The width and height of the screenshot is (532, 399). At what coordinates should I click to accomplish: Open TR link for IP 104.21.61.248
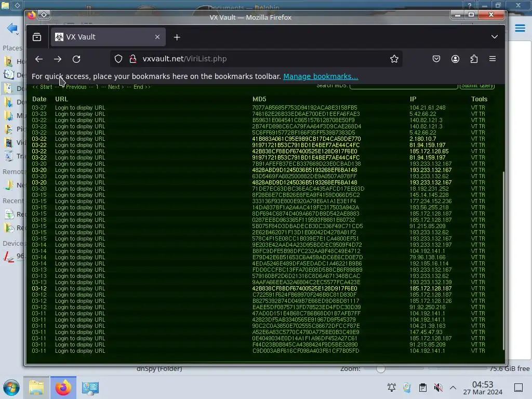click(482, 108)
